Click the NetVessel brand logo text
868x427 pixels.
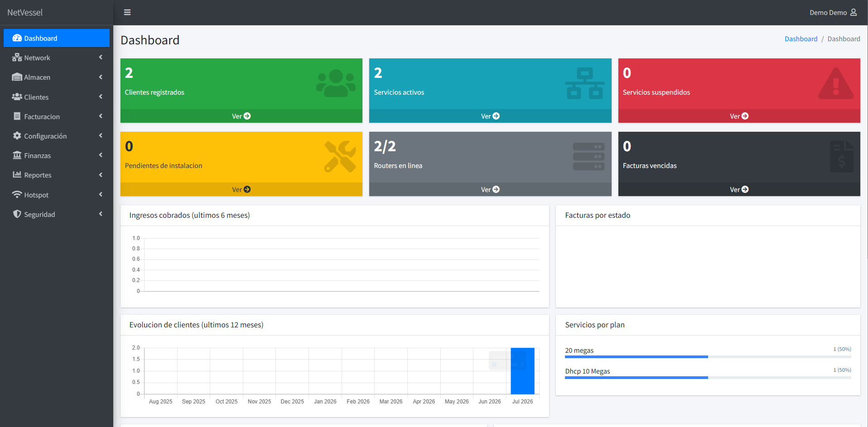(x=25, y=13)
